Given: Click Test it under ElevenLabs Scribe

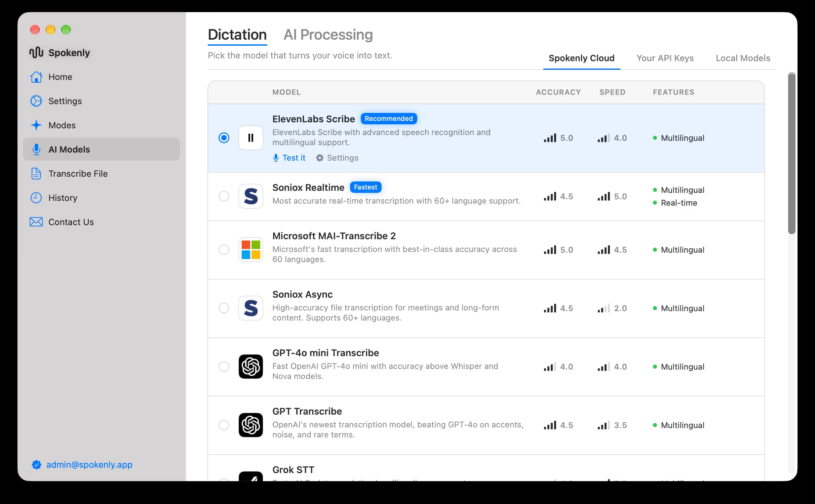Looking at the screenshot, I should point(289,158).
